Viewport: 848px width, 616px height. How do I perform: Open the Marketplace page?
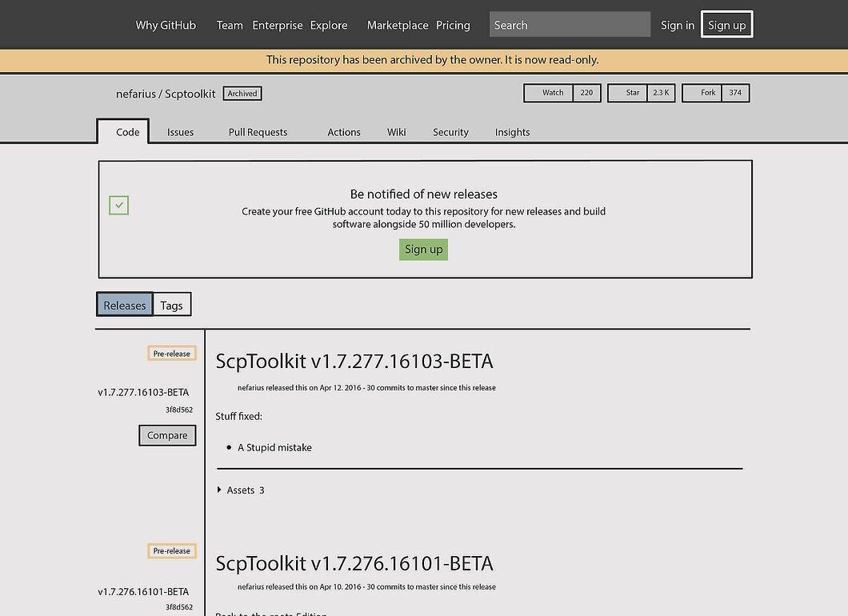tap(398, 25)
